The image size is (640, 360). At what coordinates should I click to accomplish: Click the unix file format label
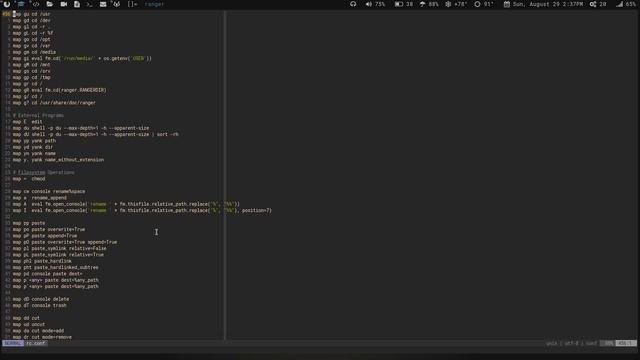click(551, 343)
